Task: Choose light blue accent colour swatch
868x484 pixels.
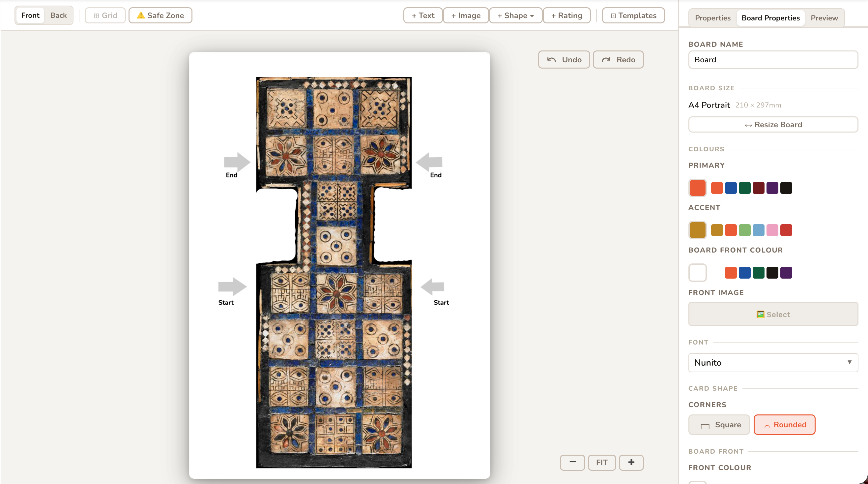Action: pos(758,230)
